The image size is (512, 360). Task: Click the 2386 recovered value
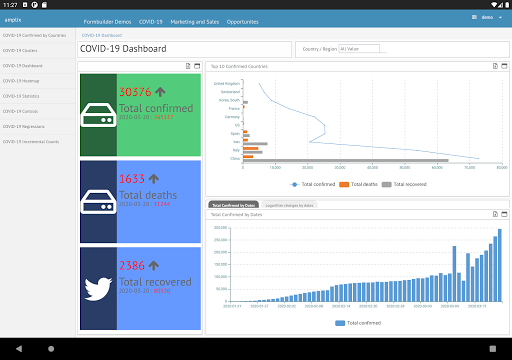tap(132, 266)
